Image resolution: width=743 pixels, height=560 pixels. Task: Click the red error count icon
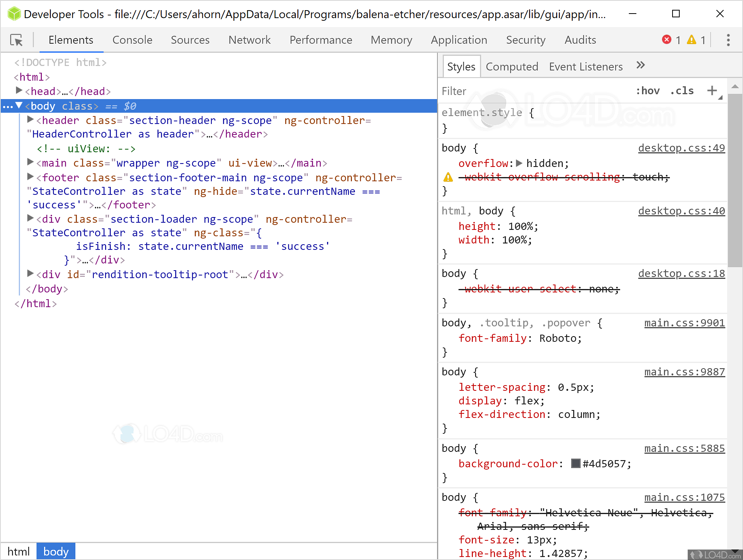click(x=667, y=40)
